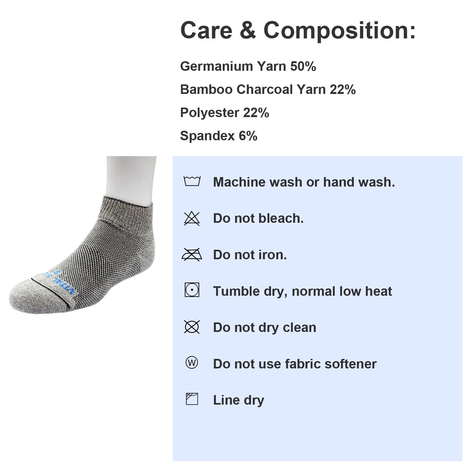Click the tumble dry square icon
476x476 pixels.
pos(192,290)
